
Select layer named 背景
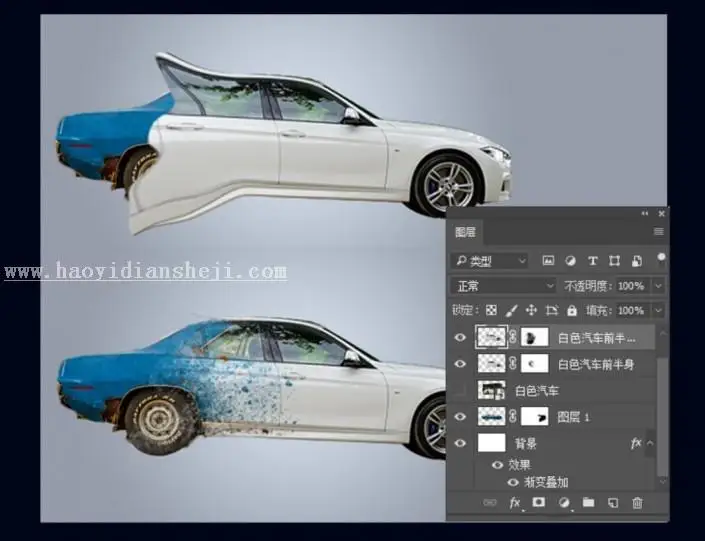tap(526, 444)
